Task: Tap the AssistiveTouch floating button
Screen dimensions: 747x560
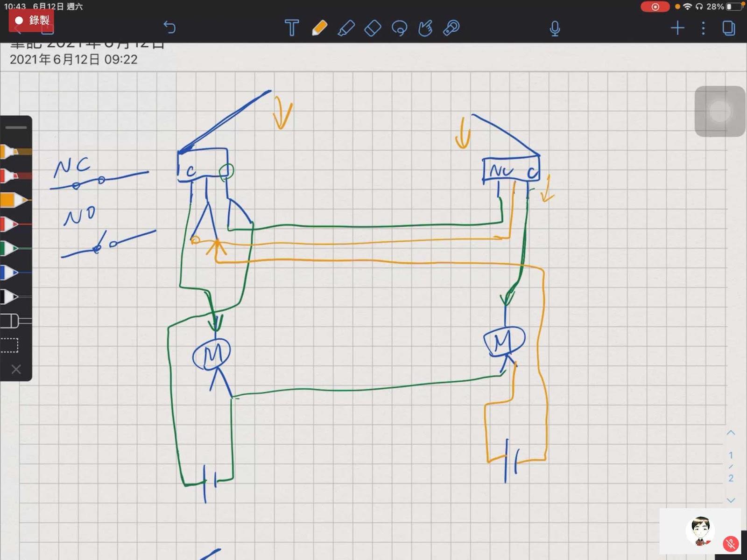Action: tap(720, 112)
